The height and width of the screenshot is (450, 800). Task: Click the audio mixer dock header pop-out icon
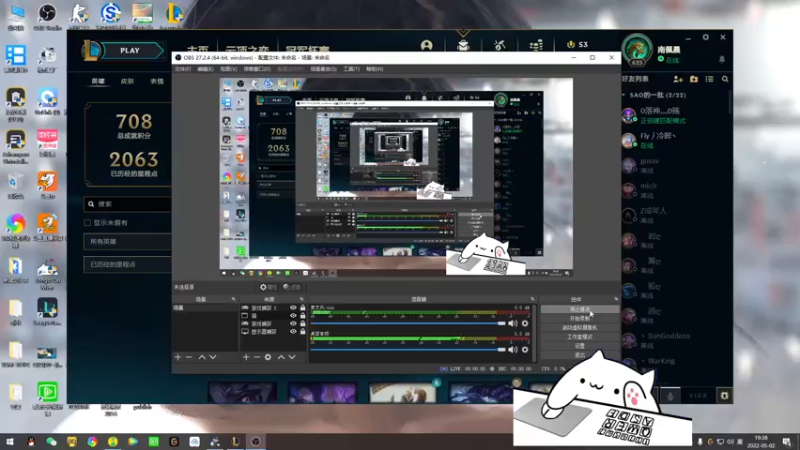pyautogui.click(x=532, y=299)
